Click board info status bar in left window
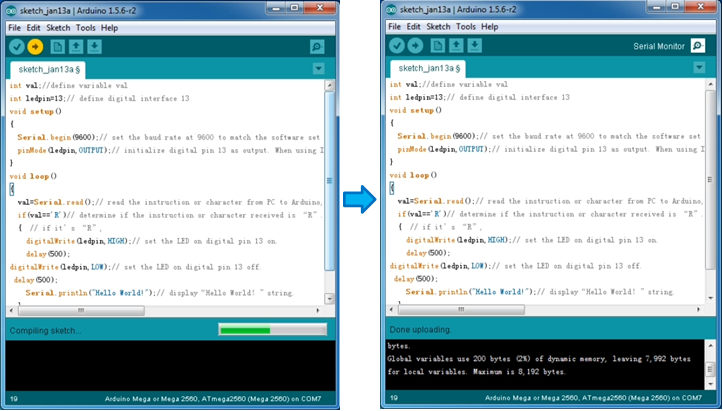The height and width of the screenshot is (411, 723). click(x=213, y=399)
